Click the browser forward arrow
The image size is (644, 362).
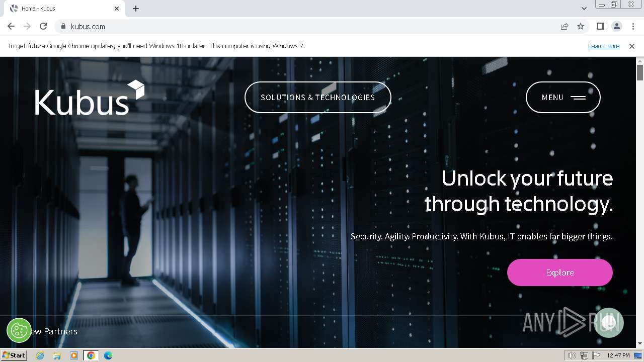pyautogui.click(x=27, y=26)
